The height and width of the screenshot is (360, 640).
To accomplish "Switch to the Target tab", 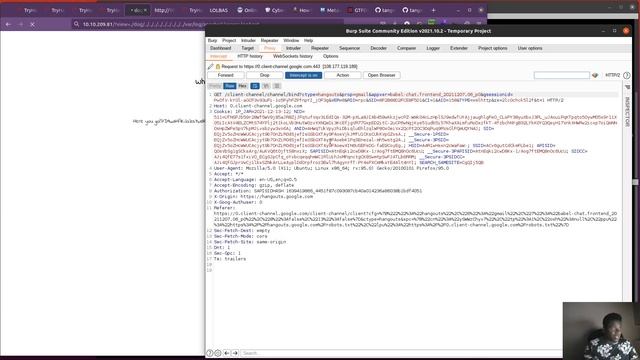I will pos(247,48).
